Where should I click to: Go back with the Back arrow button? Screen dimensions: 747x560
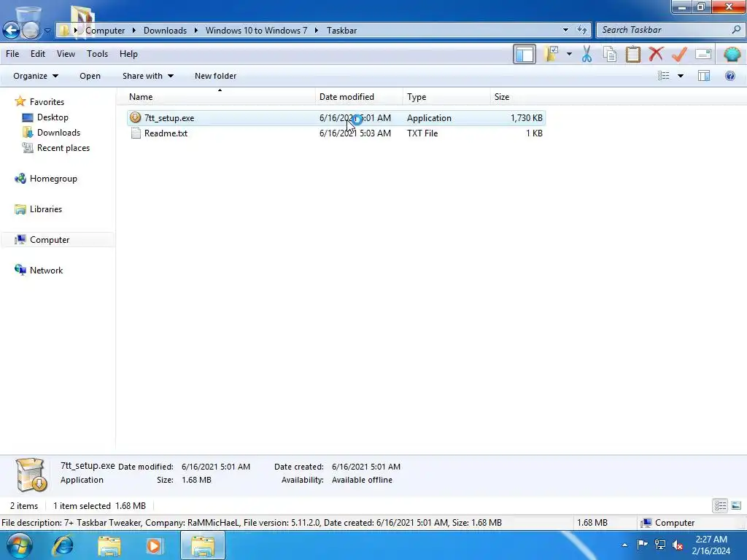point(12,30)
